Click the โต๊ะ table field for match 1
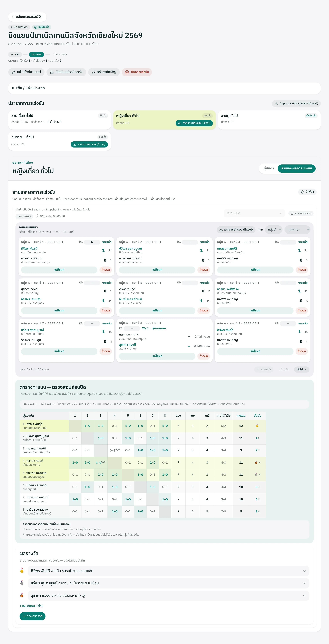This screenshot has width=329, height=644. [x=92, y=242]
